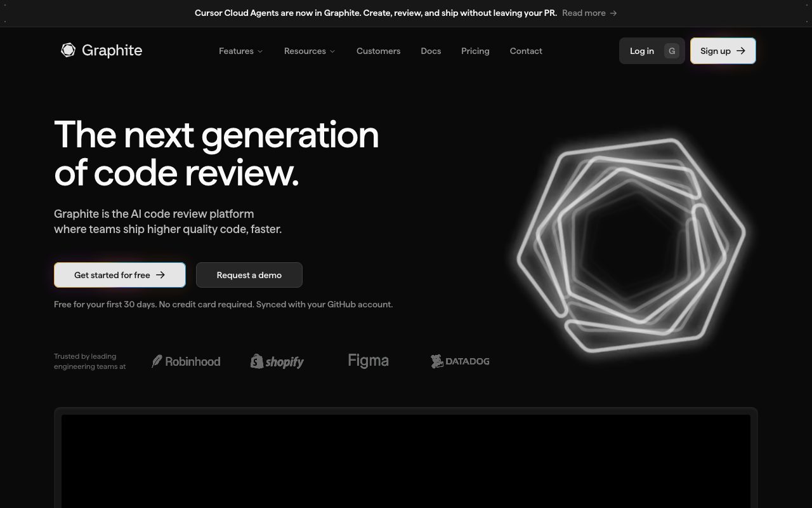Click Get started for free button
The image size is (812, 508).
120,275
